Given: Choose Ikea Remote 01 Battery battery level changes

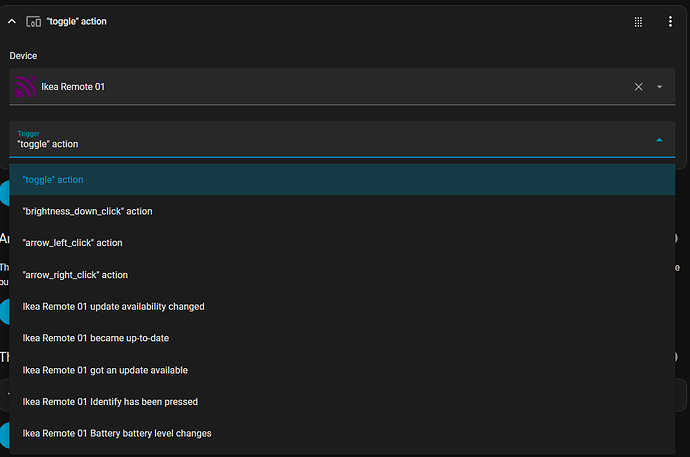Looking at the screenshot, I should 342,434.
